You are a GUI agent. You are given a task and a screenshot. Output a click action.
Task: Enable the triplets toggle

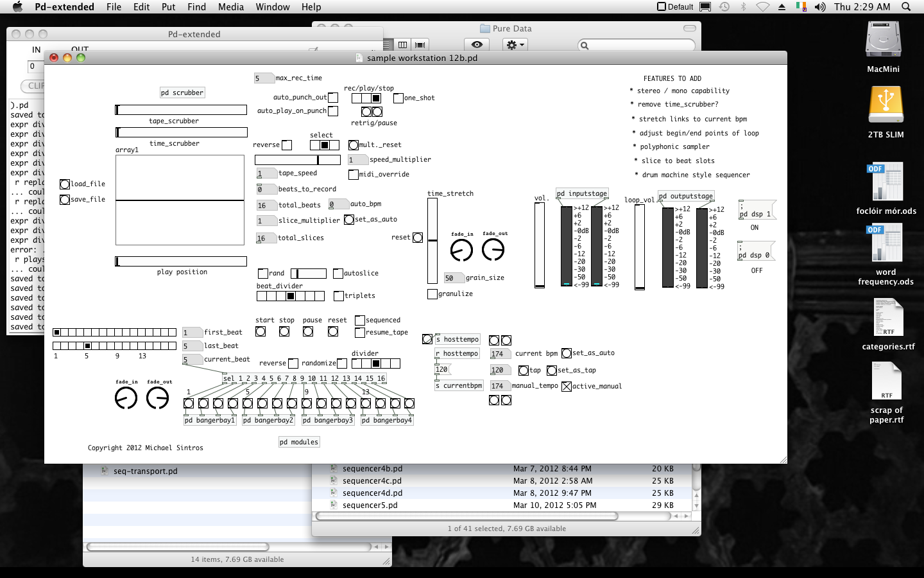[339, 296]
